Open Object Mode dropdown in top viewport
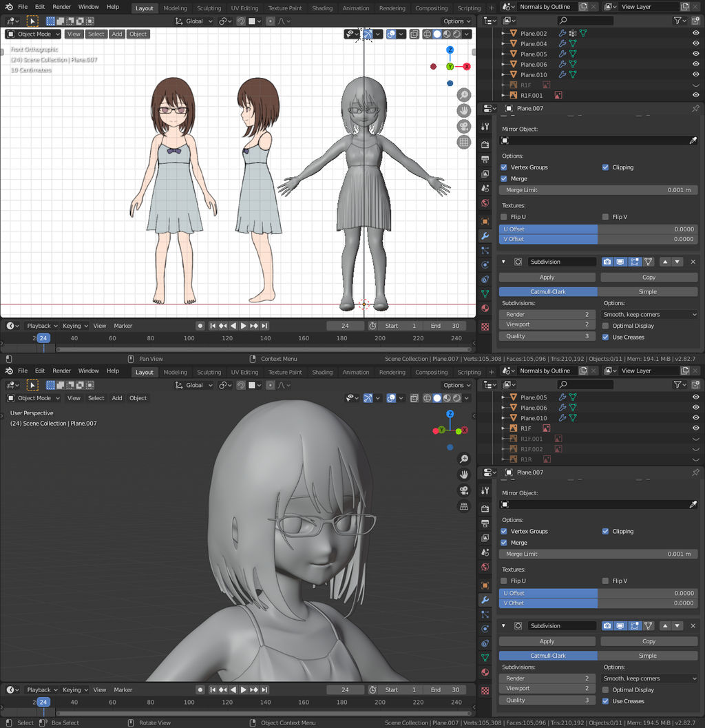Viewport: 705px width, 728px height. [33, 34]
